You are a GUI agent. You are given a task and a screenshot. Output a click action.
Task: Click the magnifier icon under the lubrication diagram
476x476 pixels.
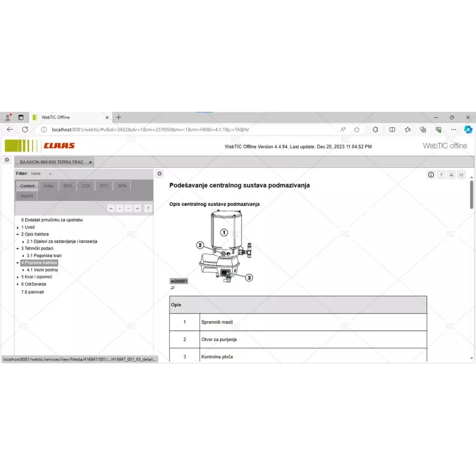pyautogui.click(x=172, y=287)
